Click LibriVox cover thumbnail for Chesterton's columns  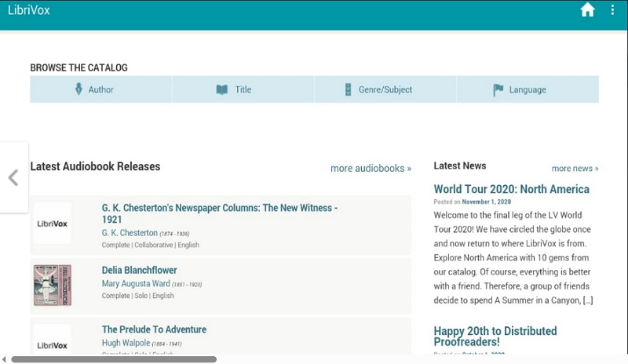tap(53, 224)
